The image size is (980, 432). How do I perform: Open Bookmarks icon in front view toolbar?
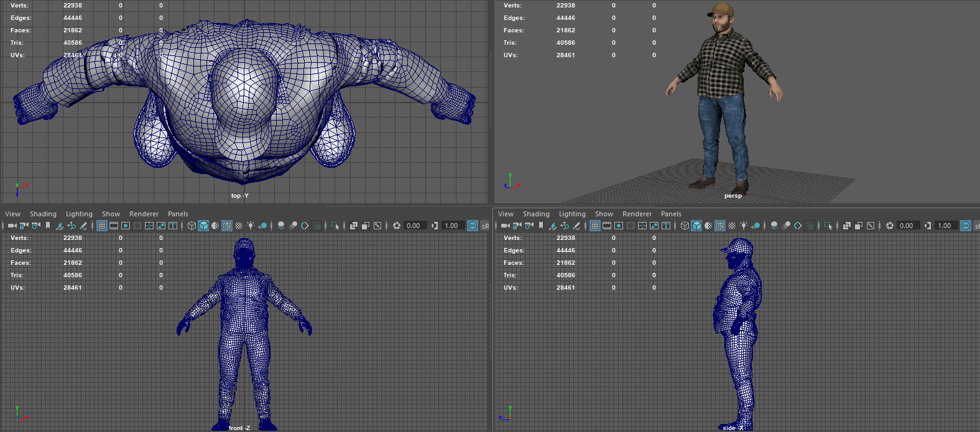click(47, 226)
